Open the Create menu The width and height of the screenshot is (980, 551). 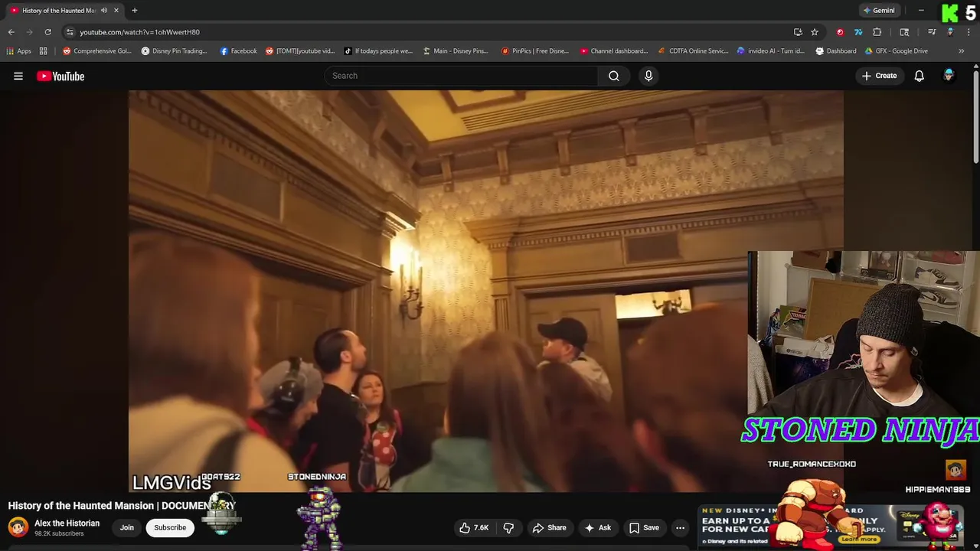[879, 76]
